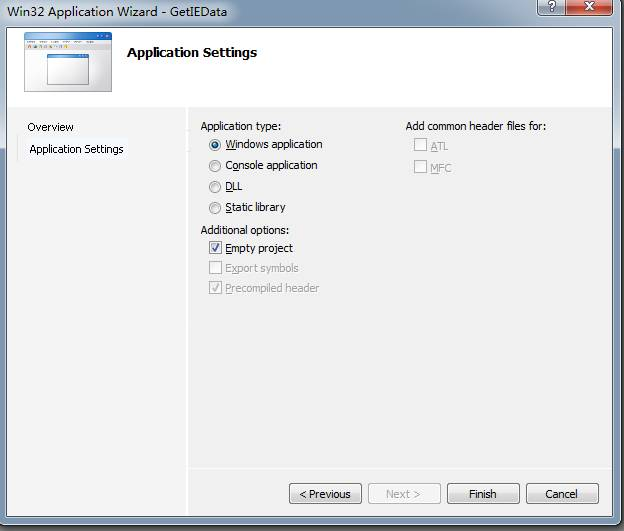Close the Win32 Application Wizard window

[589, 7]
